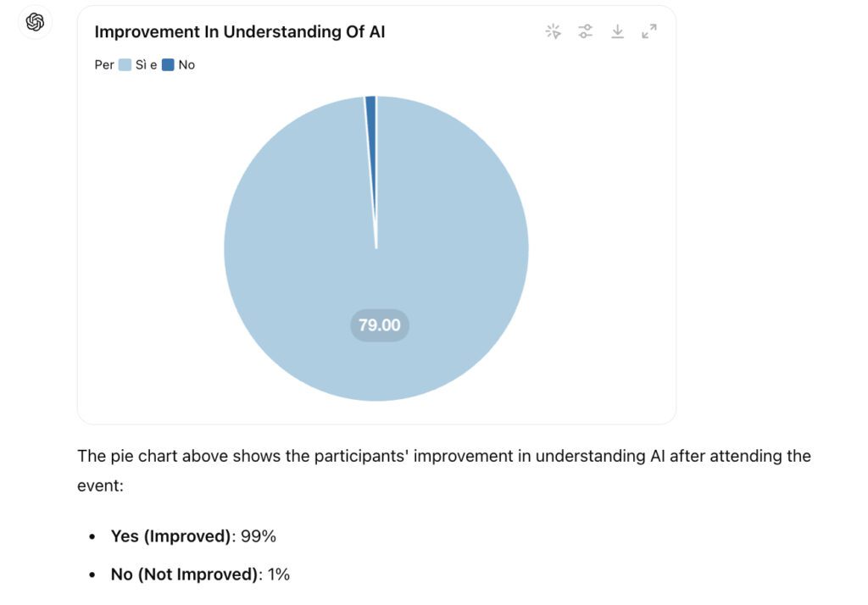
Task: Click the Yes (Improved) bullet text
Action: pyautogui.click(x=170, y=536)
